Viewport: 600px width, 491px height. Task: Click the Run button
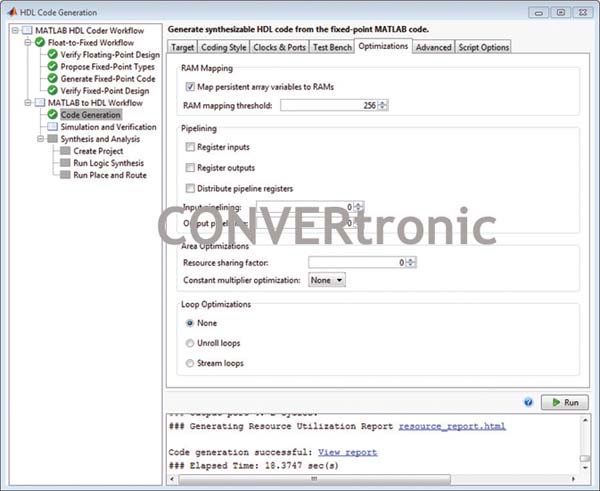point(565,402)
